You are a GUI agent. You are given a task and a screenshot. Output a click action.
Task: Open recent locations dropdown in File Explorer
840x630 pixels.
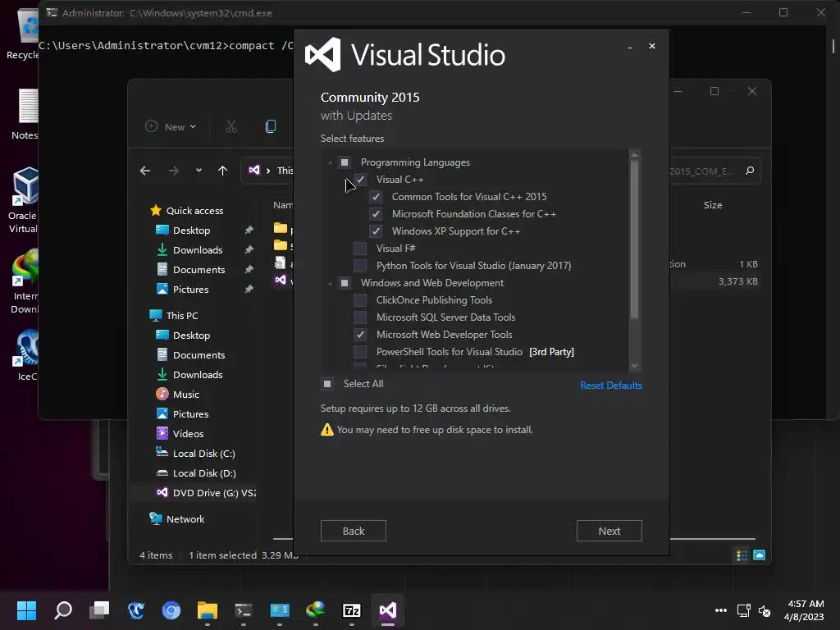(199, 171)
